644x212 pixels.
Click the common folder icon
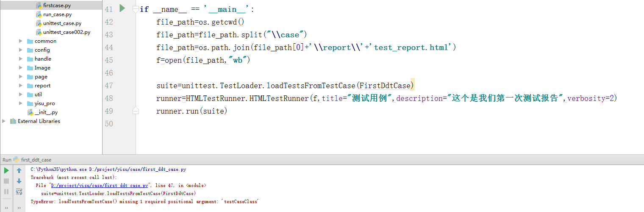[30, 41]
